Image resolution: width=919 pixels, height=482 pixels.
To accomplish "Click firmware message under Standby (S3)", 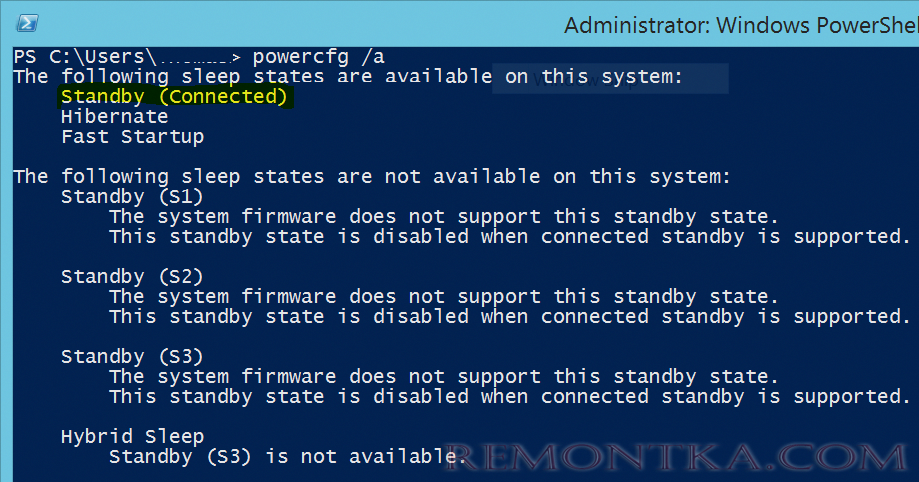I will tap(444, 376).
